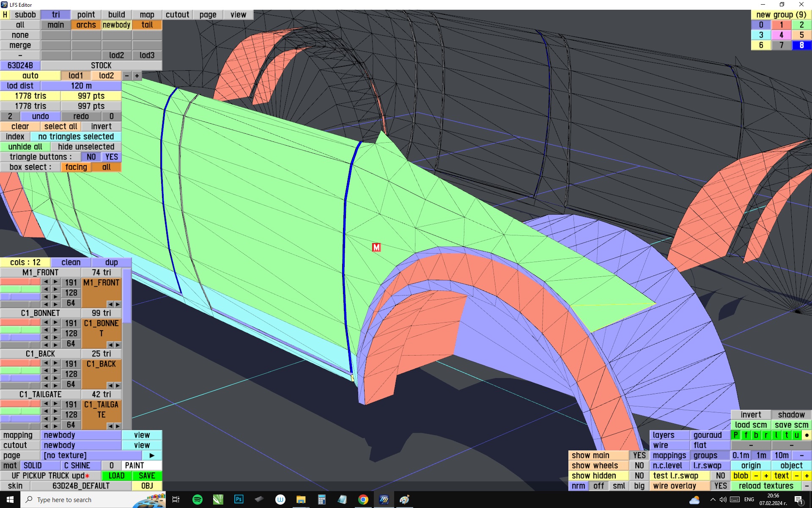
Task: Switch to the build tab
Action: 116,15
